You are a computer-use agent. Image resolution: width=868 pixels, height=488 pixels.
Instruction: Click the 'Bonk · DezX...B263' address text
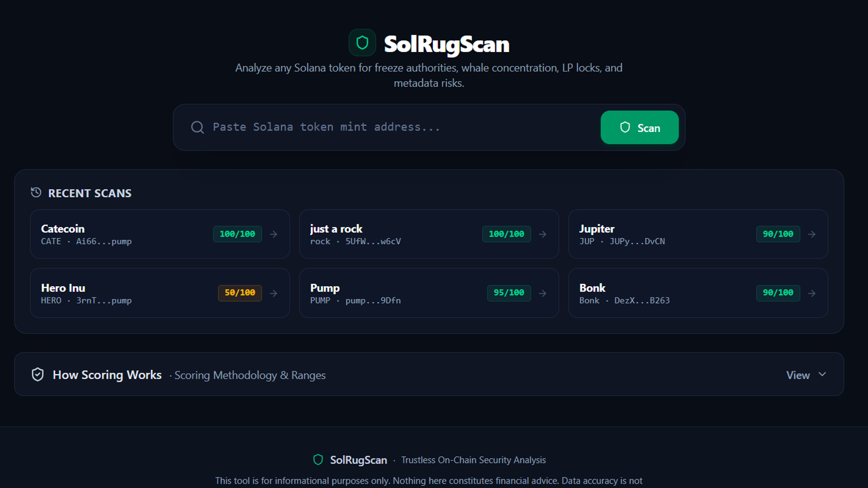[625, 301]
